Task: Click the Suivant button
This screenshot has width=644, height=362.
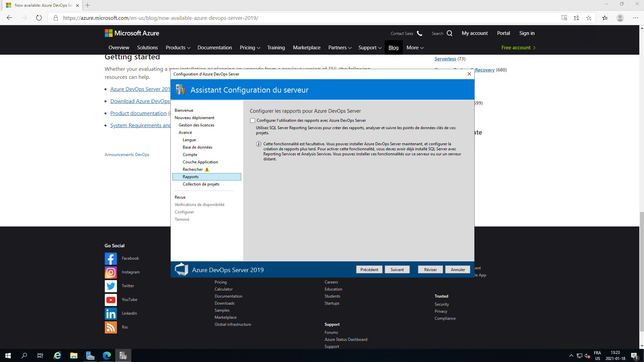Action: (x=397, y=270)
